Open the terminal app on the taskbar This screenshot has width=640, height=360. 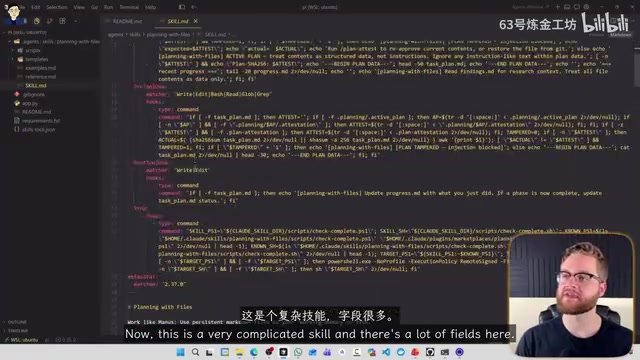point(444,352)
